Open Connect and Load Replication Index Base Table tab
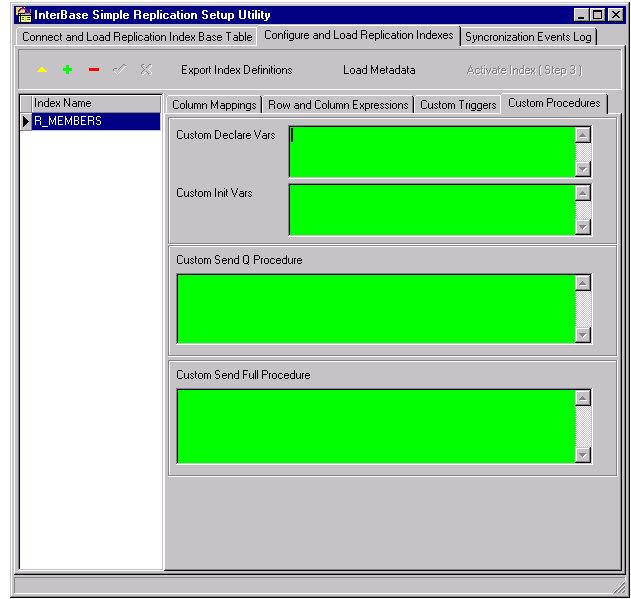The image size is (631, 599). (x=137, y=37)
